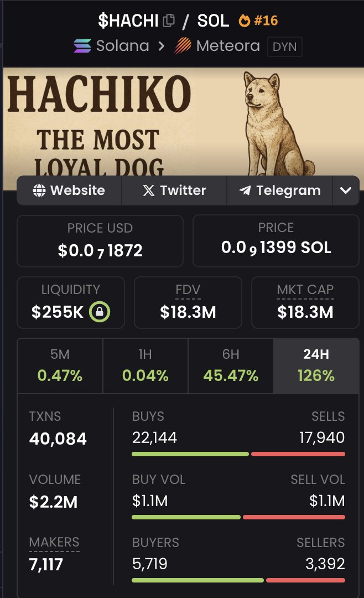Open the Twitter link button
Viewport: 364px width, 598px height.
tap(174, 190)
